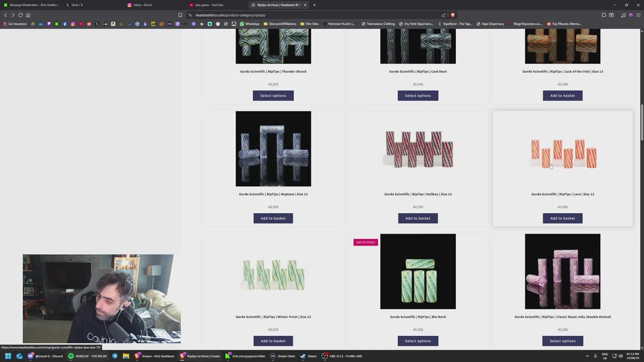Select options for Classic Royal Jelly

(562, 341)
